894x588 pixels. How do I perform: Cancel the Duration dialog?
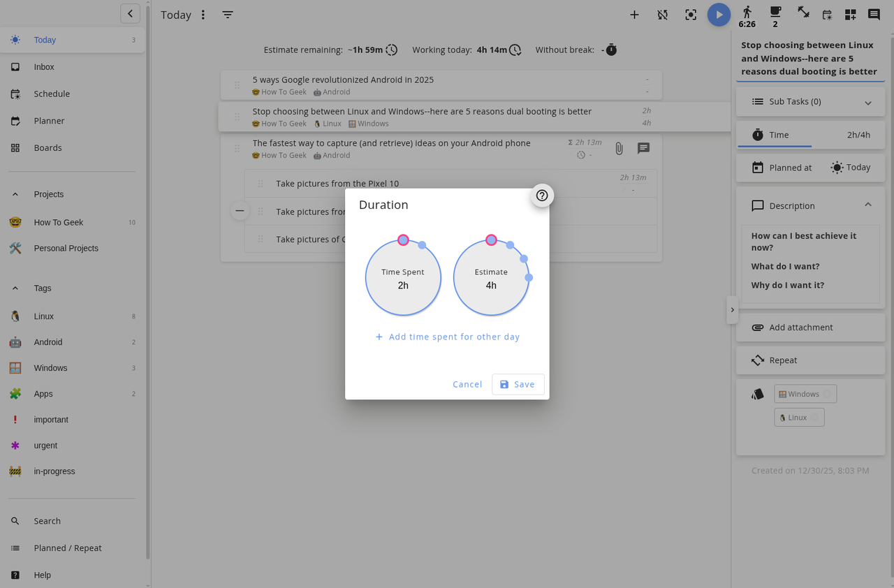tap(467, 384)
